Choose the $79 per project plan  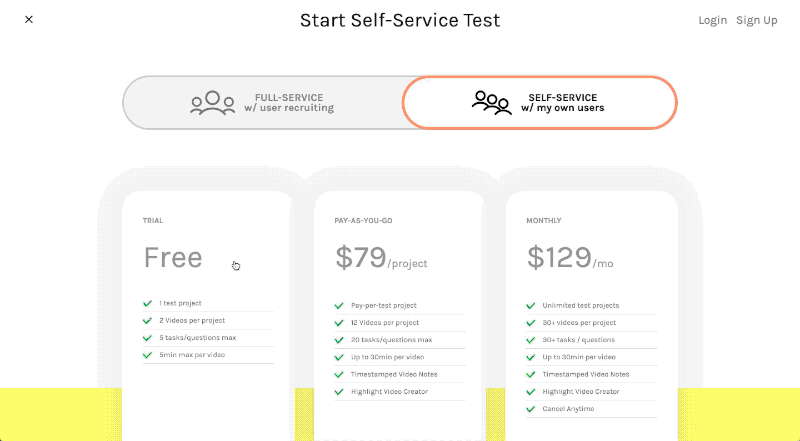pyautogui.click(x=399, y=316)
